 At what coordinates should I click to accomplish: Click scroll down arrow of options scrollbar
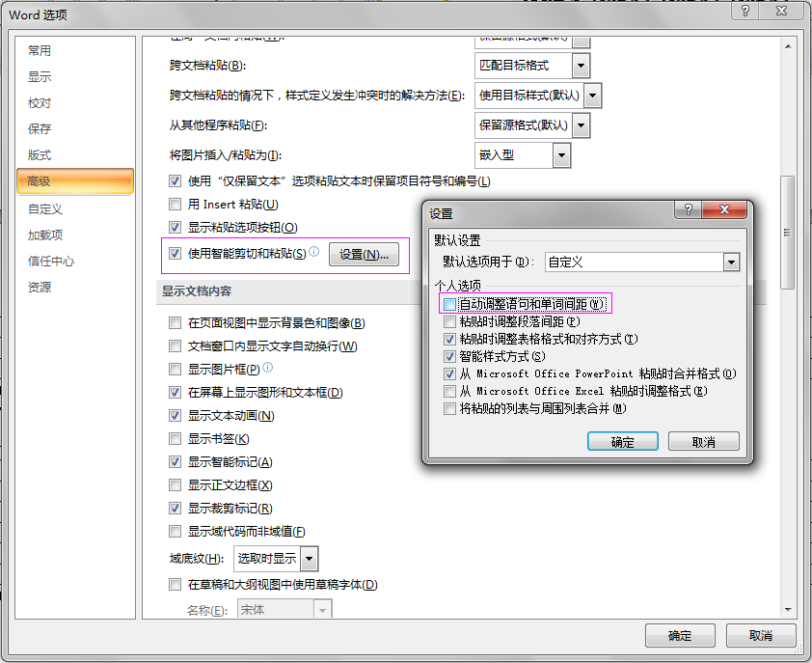coord(788,609)
